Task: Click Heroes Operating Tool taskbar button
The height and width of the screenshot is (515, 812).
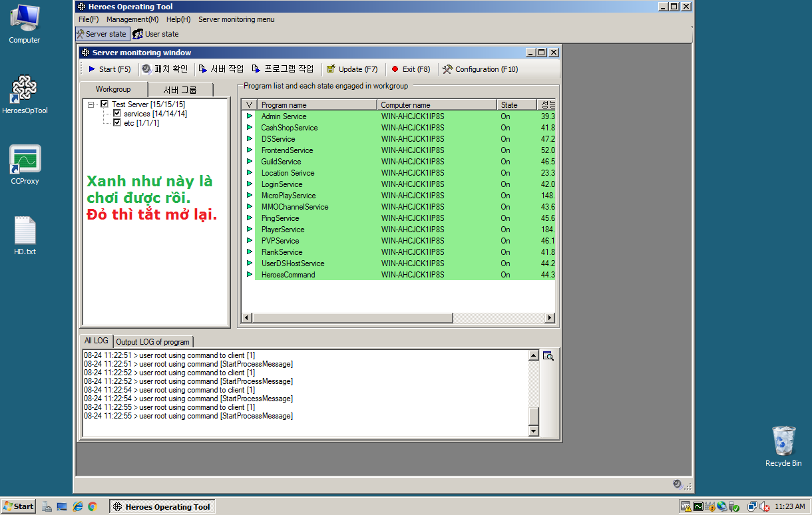Action: tap(162, 506)
